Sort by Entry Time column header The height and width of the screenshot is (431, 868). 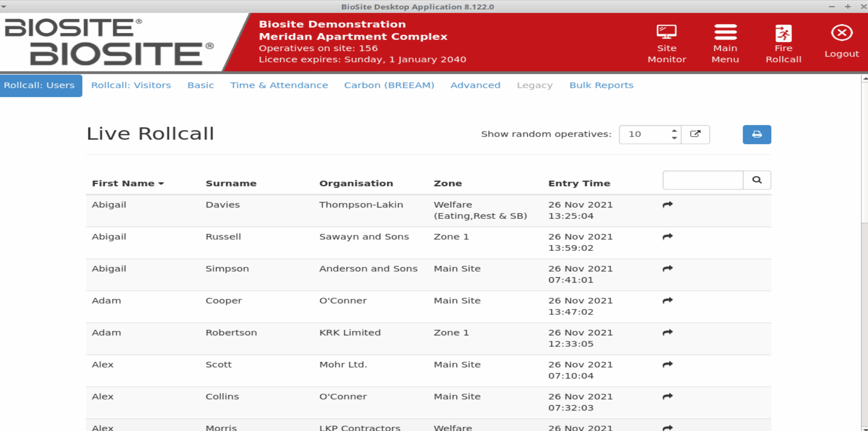pos(579,183)
